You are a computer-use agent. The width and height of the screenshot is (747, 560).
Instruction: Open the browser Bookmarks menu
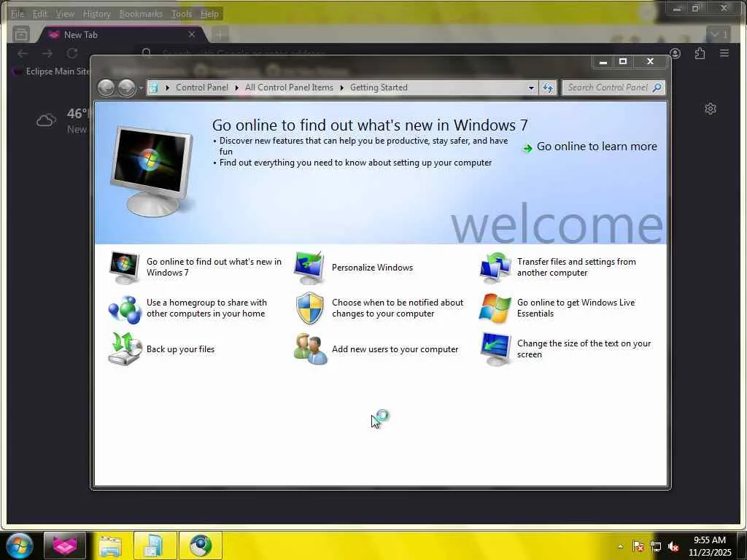coord(141,14)
